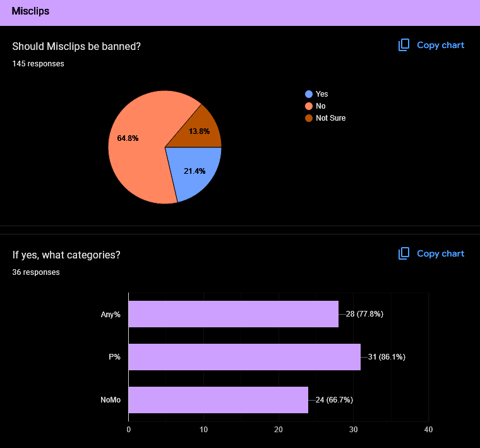Image resolution: width=480 pixels, height=448 pixels.
Task: Copy chart for "If yes, what categories?"
Action: pos(431,253)
